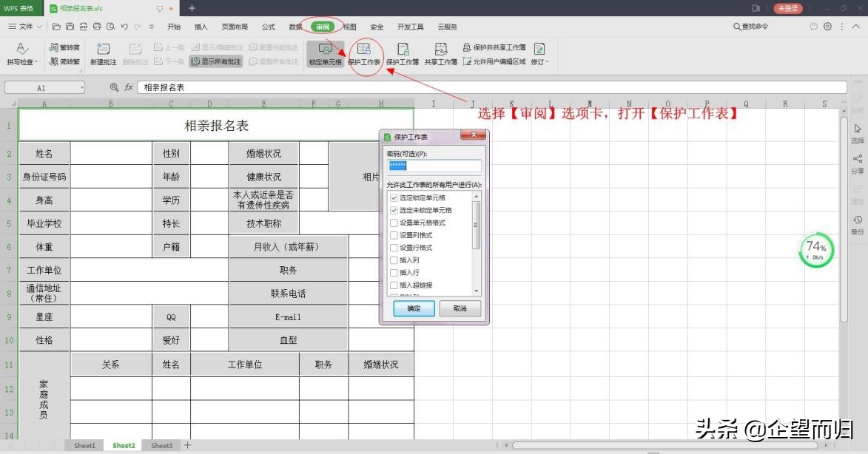Switch to the 页面布局 tab
Viewport: 868px width, 454px height.
(x=235, y=27)
